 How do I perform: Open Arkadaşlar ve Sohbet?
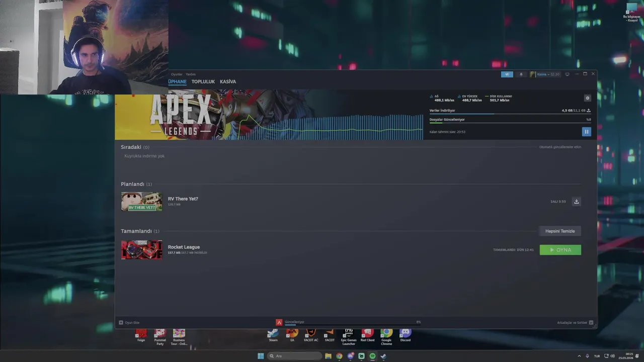[x=575, y=323]
